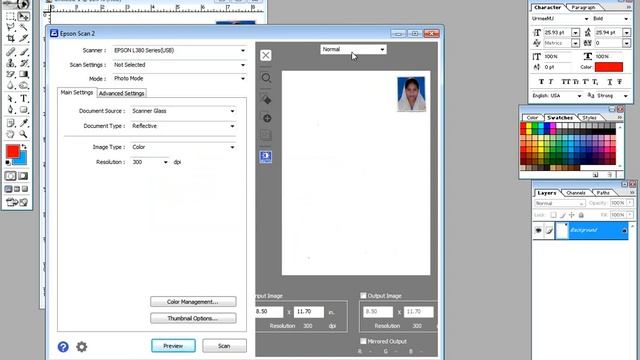640x360 pixels.
Task: Select the Brush tool
Action: pyautogui.click(x=24, y=52)
